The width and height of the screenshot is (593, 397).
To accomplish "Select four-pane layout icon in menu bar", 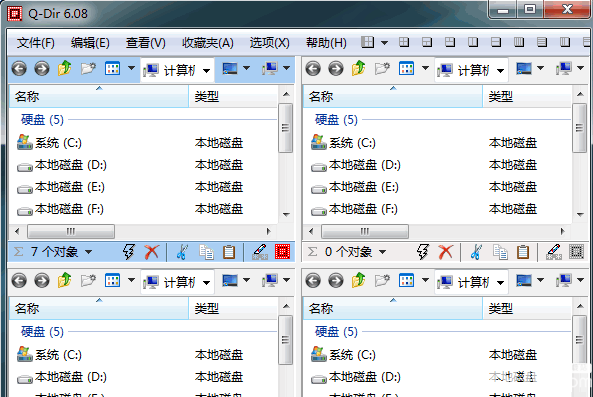I will click(404, 42).
